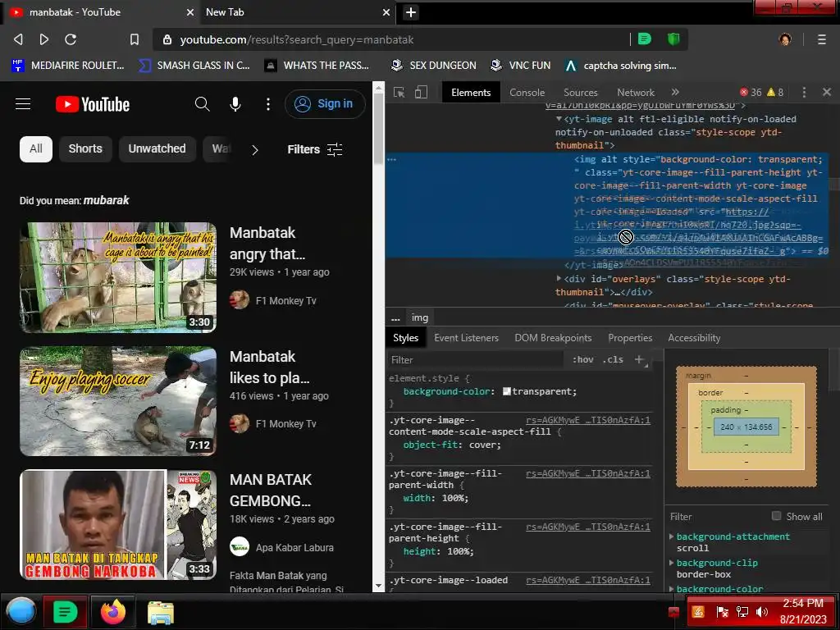Expand the div id overlays node

click(559, 279)
